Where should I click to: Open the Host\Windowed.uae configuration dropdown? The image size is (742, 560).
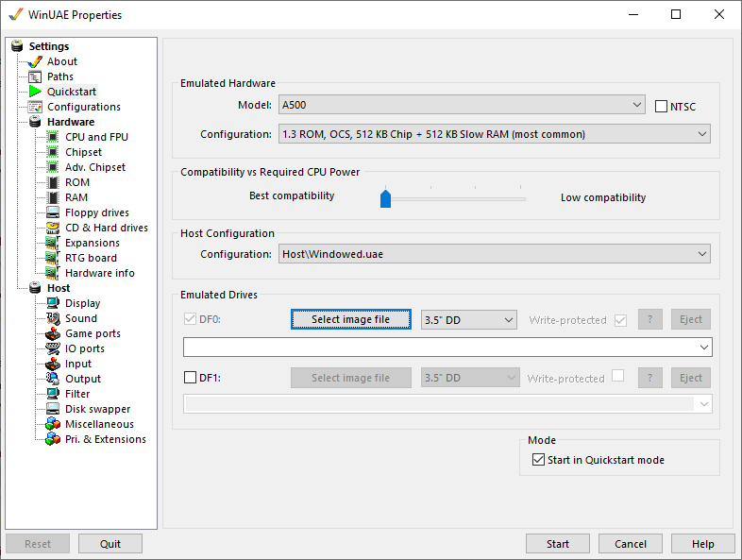pyautogui.click(x=494, y=254)
